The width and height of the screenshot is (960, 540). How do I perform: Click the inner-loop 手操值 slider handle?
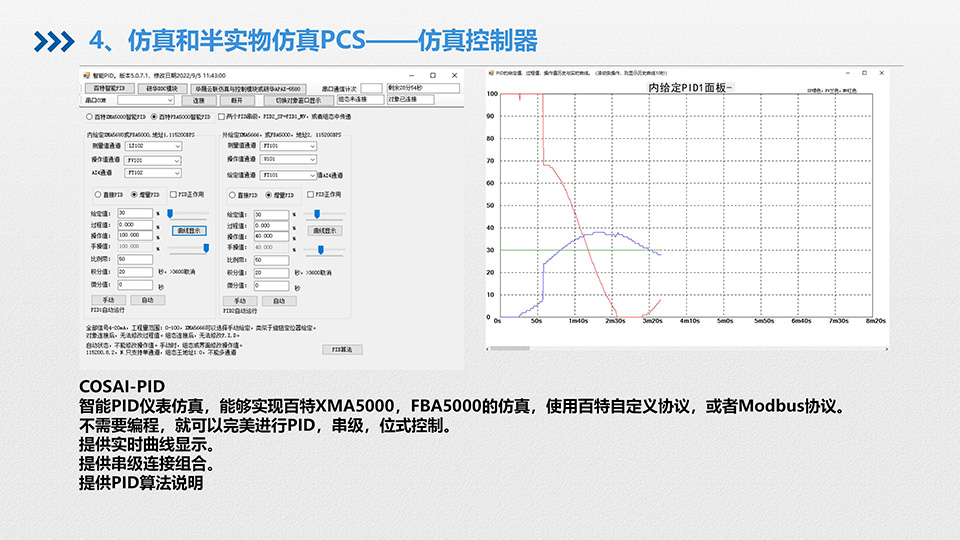click(206, 246)
